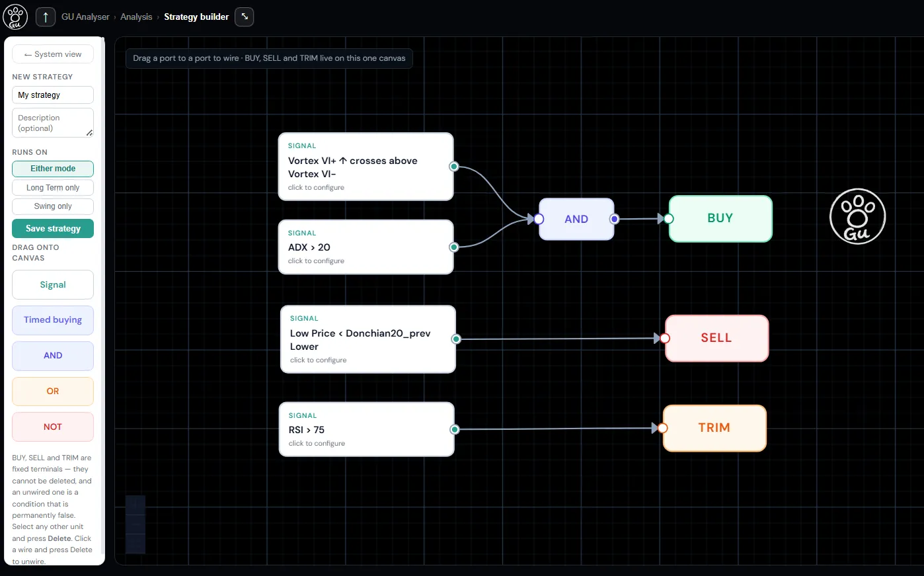924x576 pixels.
Task: Pick the Timed buying block from the palette
Action: pos(53,320)
